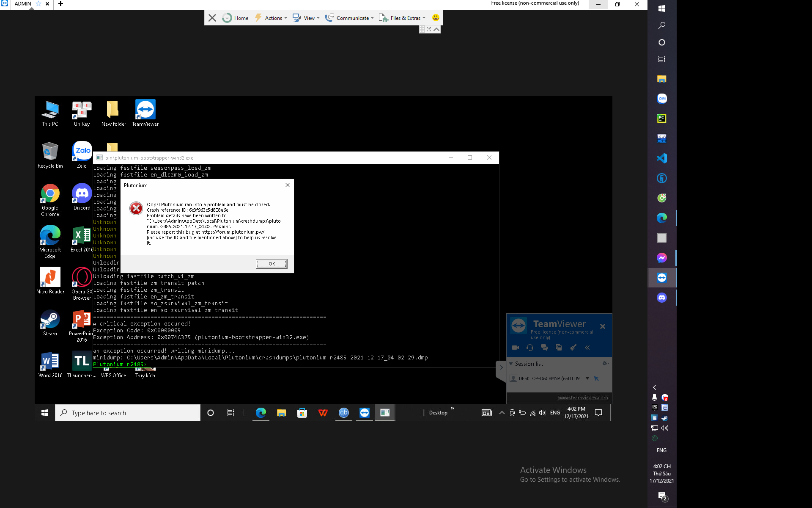The width and height of the screenshot is (812, 508).
Task: Open remote notification center icon
Action: click(598, 413)
